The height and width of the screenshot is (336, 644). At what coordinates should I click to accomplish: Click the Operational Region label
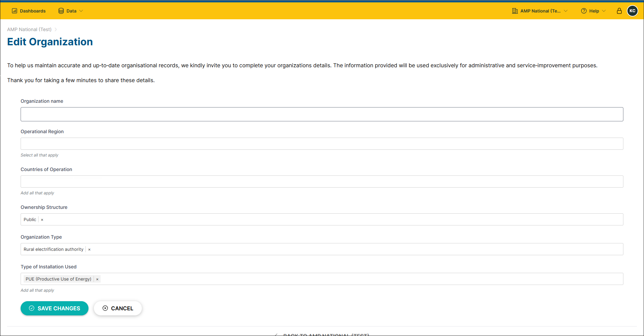tap(42, 131)
